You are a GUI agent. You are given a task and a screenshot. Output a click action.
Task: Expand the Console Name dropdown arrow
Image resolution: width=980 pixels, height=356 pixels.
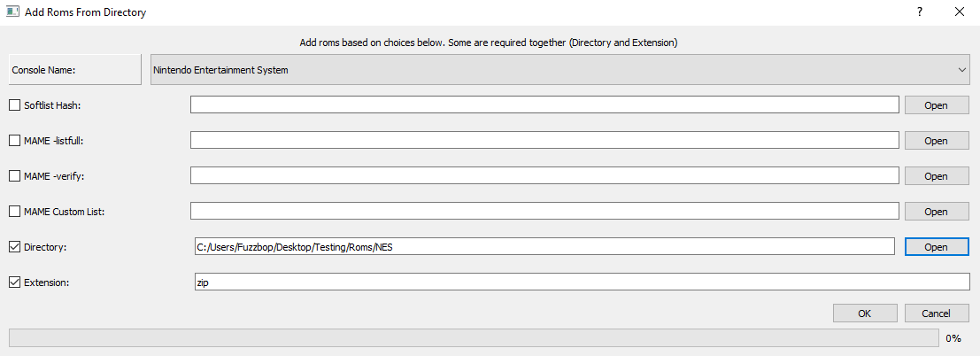(961, 70)
